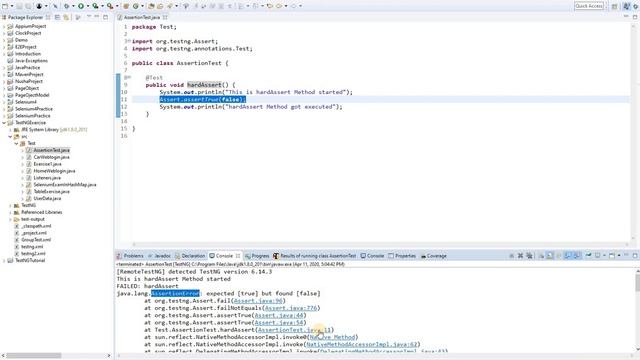Click the text 'FAILED: hardAssert' in console
640x360 pixels.
147,286
